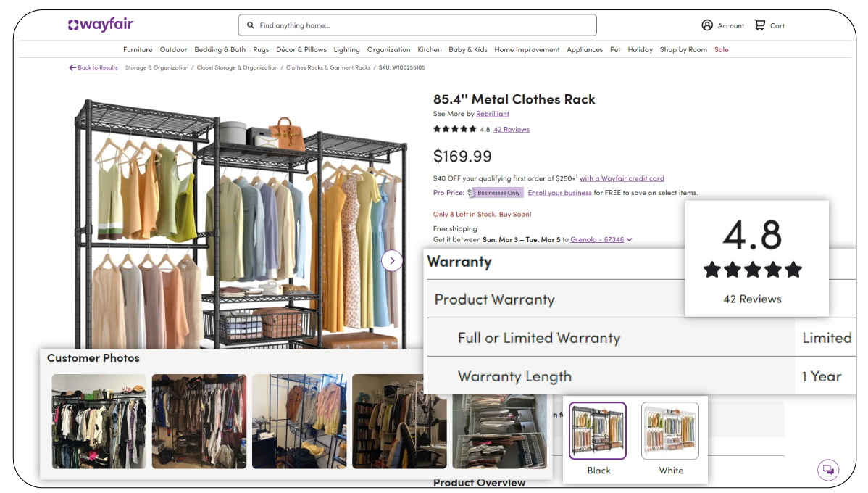Open second customer photo of dark closet

199,421
